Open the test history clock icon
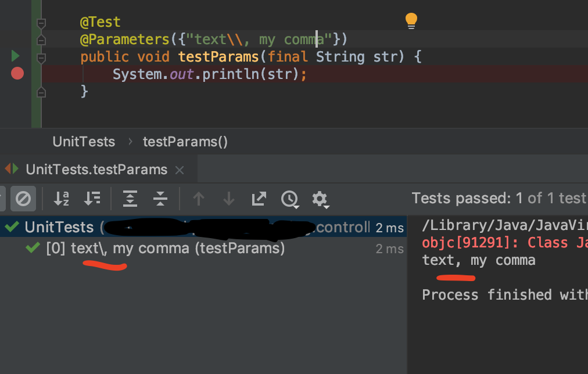This screenshot has width=588, height=374. point(290,199)
